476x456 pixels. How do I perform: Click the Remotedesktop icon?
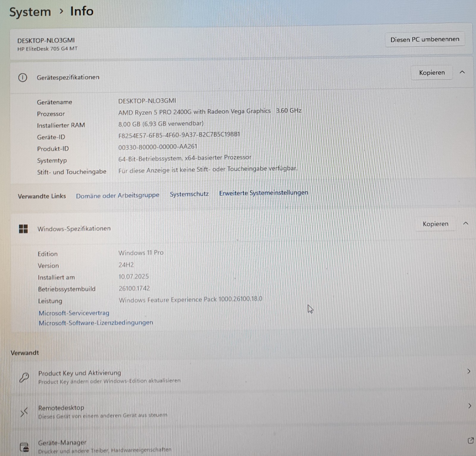(24, 412)
